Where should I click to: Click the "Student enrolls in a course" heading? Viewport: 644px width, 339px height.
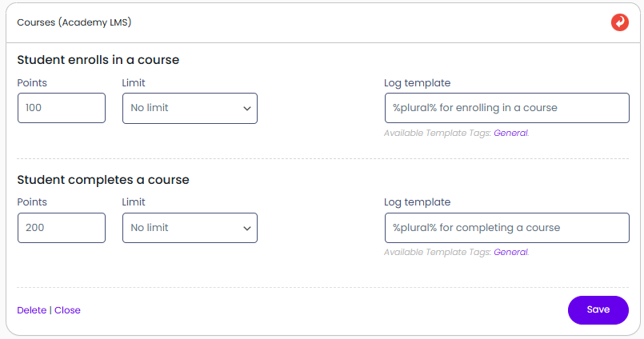(x=98, y=60)
